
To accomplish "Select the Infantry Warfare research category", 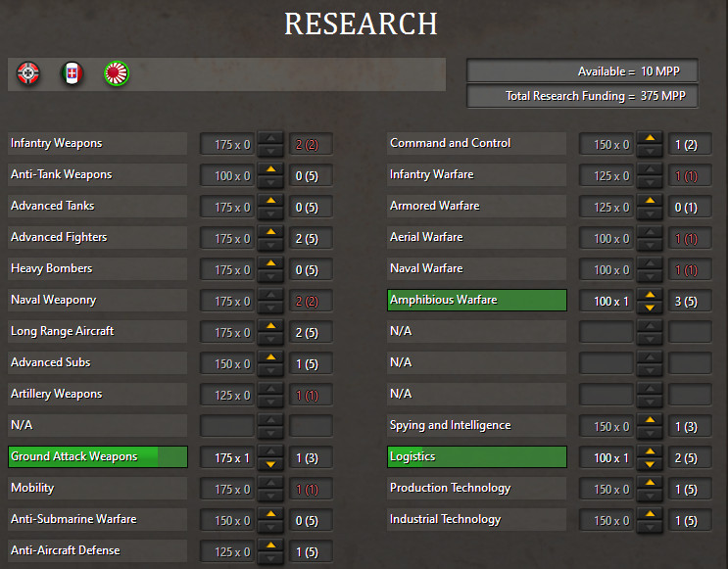I will tap(477, 174).
